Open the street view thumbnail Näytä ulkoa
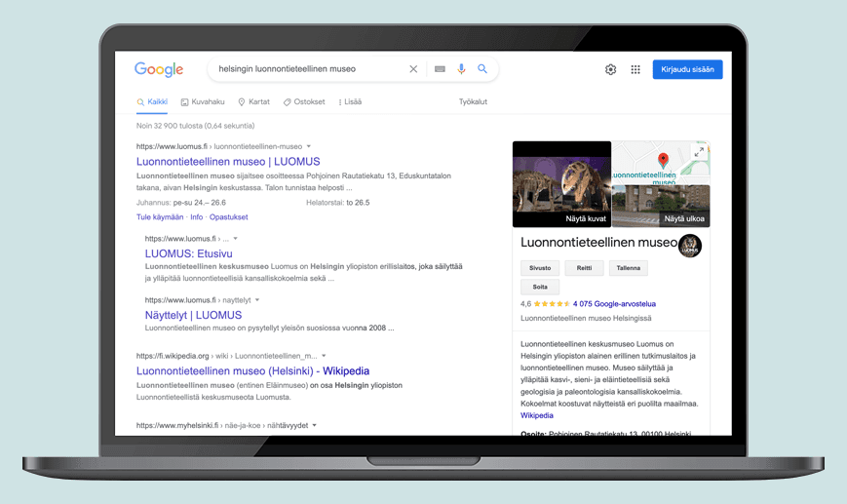The image size is (847, 504). pos(661,206)
